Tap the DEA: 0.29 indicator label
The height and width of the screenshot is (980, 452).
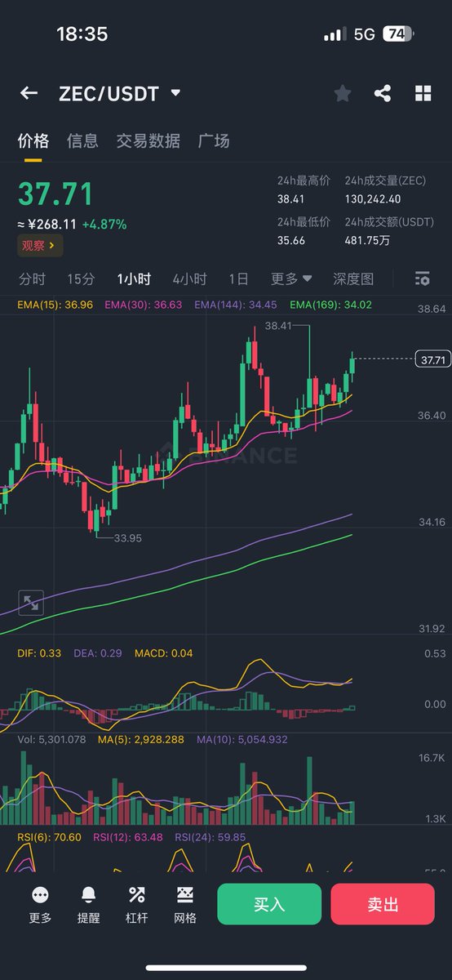point(97,653)
